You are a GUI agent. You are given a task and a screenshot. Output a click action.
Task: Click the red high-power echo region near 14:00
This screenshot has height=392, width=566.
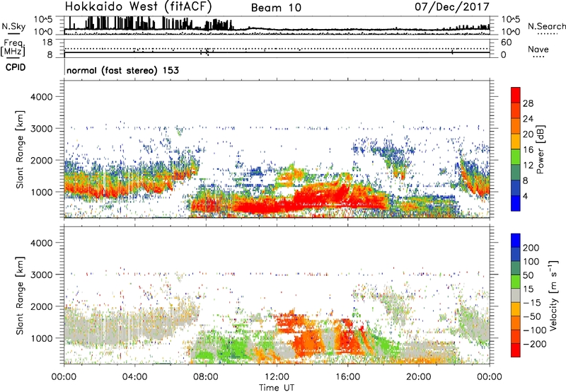(320, 195)
